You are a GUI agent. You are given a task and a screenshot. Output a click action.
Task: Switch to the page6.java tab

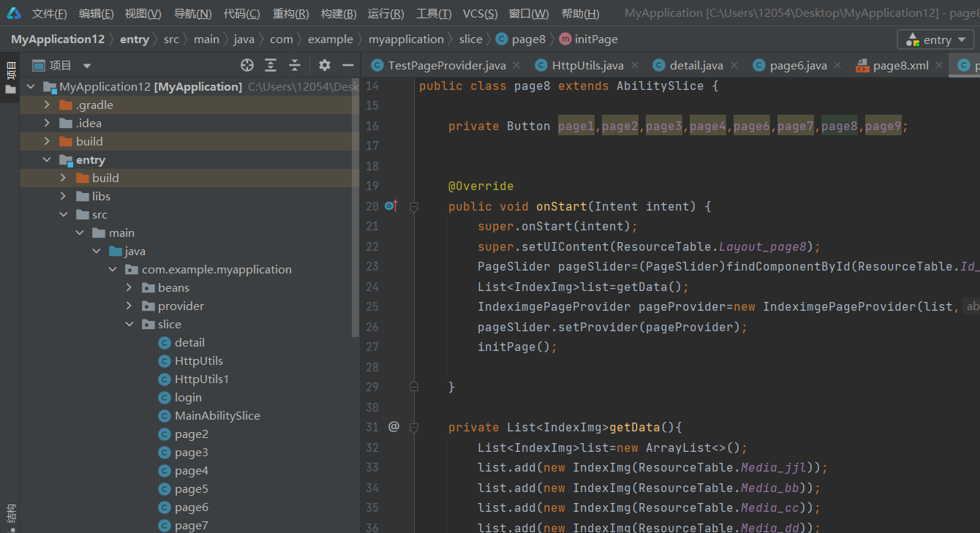[x=798, y=66]
